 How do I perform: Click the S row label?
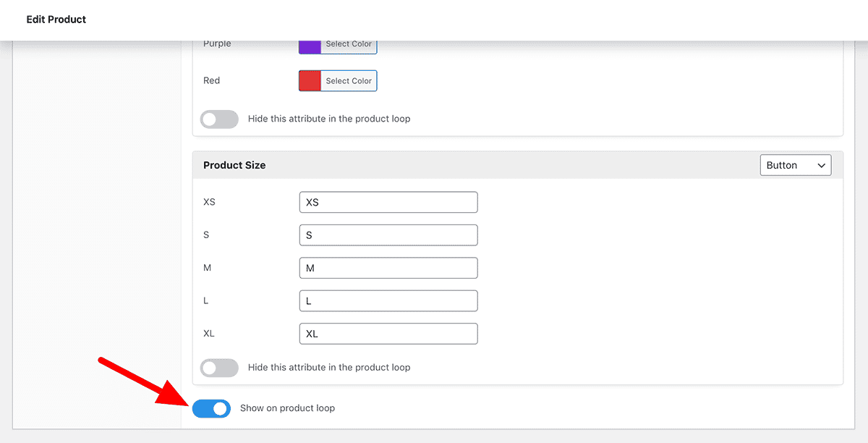206,235
